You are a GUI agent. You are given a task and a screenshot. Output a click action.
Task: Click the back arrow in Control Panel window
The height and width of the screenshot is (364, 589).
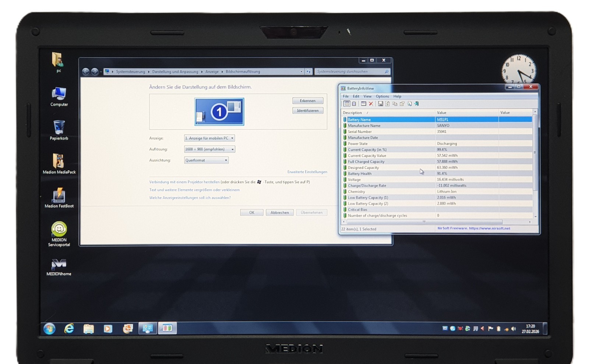(85, 71)
